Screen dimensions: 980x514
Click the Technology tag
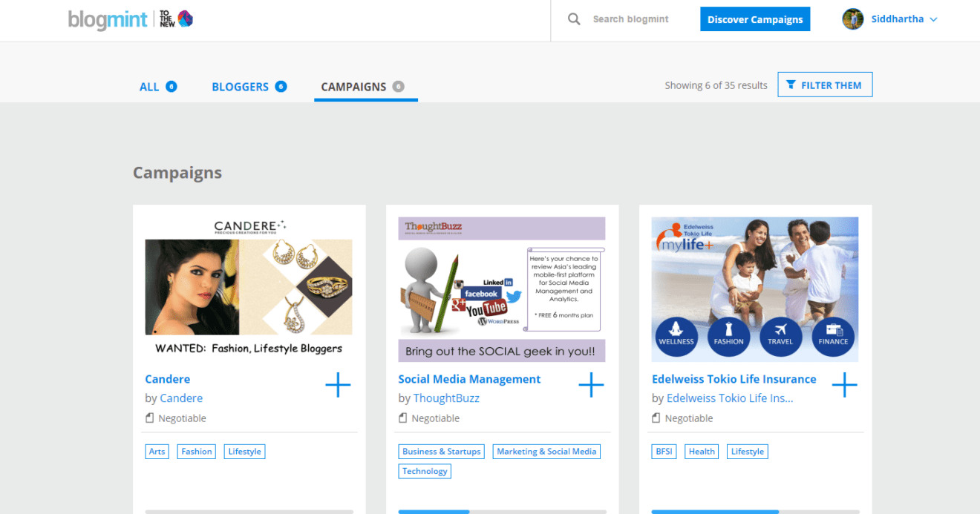(x=425, y=471)
